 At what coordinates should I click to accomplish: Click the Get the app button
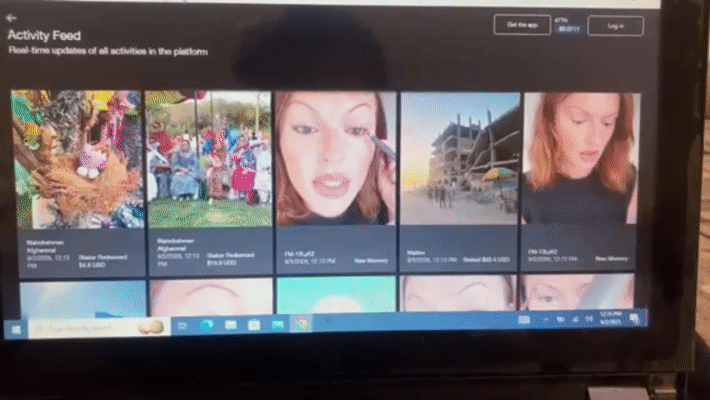[x=522, y=24]
